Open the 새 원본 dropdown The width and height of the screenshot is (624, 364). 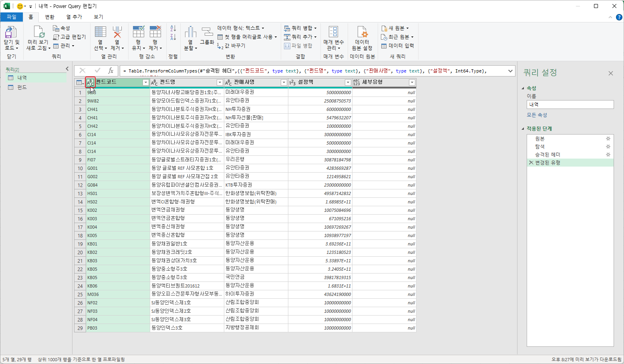(x=395, y=28)
